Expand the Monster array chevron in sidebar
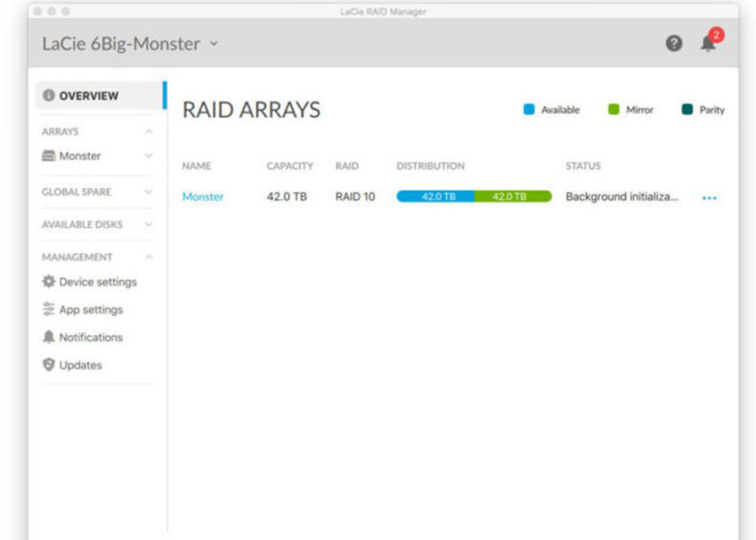 tap(148, 156)
